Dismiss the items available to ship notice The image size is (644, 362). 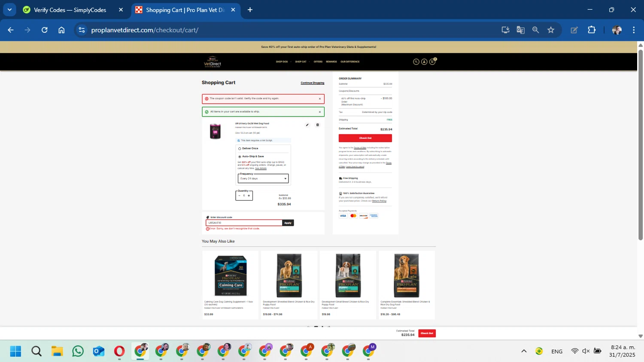click(x=320, y=112)
